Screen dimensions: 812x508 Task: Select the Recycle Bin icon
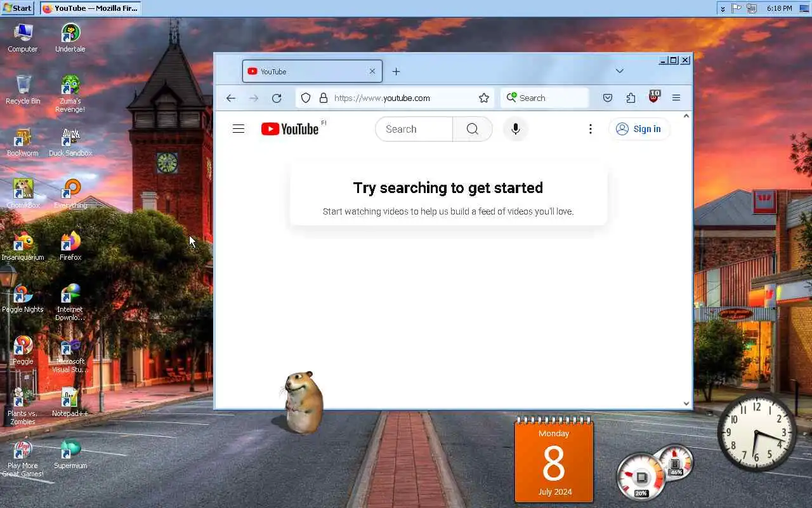[23, 90]
